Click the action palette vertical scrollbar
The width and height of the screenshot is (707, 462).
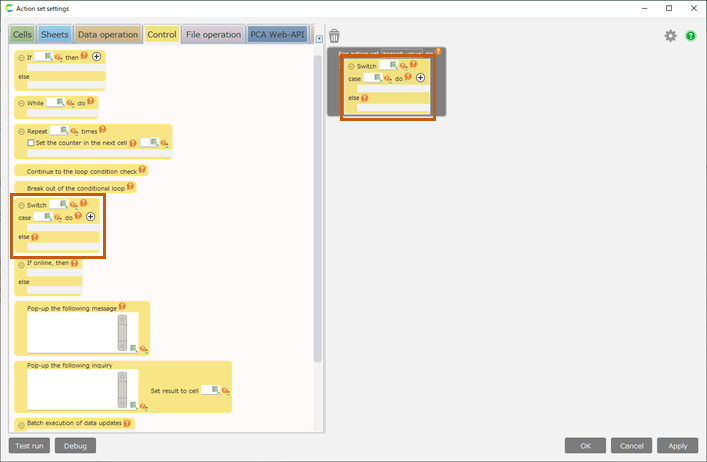tap(318, 200)
